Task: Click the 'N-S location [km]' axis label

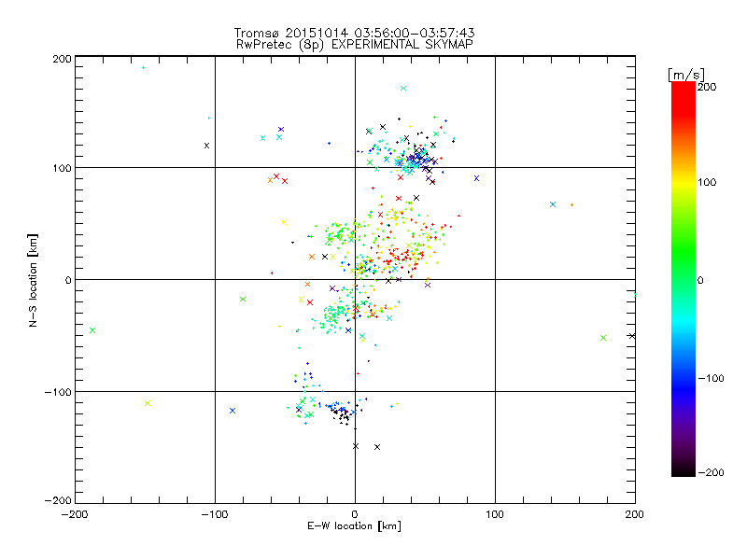Action: [33, 280]
